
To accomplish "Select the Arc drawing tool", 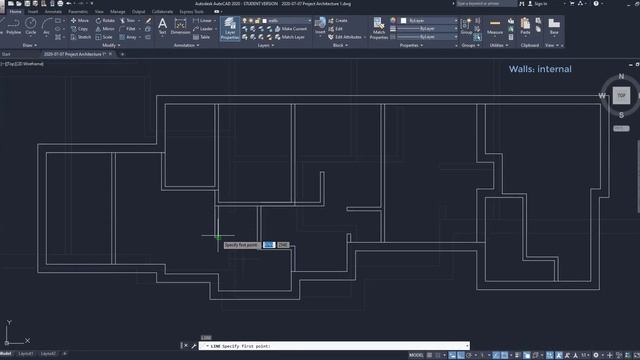I will click(x=46, y=27).
